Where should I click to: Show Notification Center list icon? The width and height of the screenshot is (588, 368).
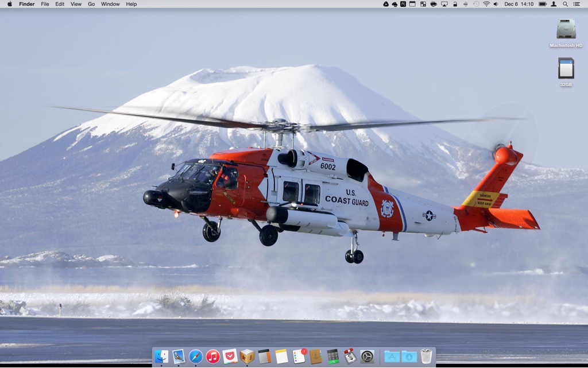pyautogui.click(x=577, y=4)
